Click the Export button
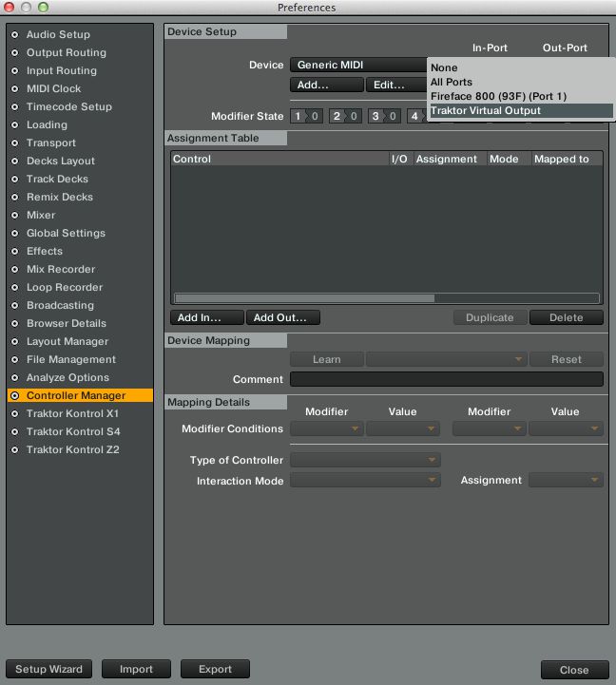Viewport: 616px width, 685px height. (215, 669)
